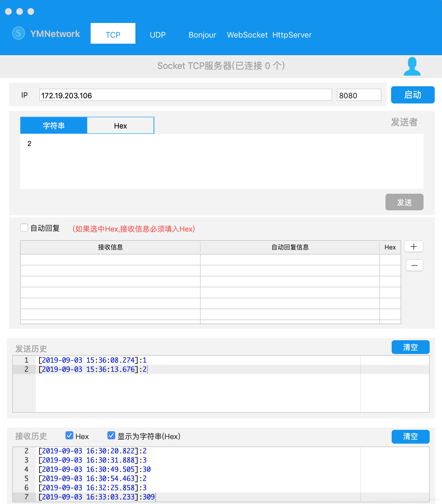Click the YMNetwork logo icon

point(18,33)
